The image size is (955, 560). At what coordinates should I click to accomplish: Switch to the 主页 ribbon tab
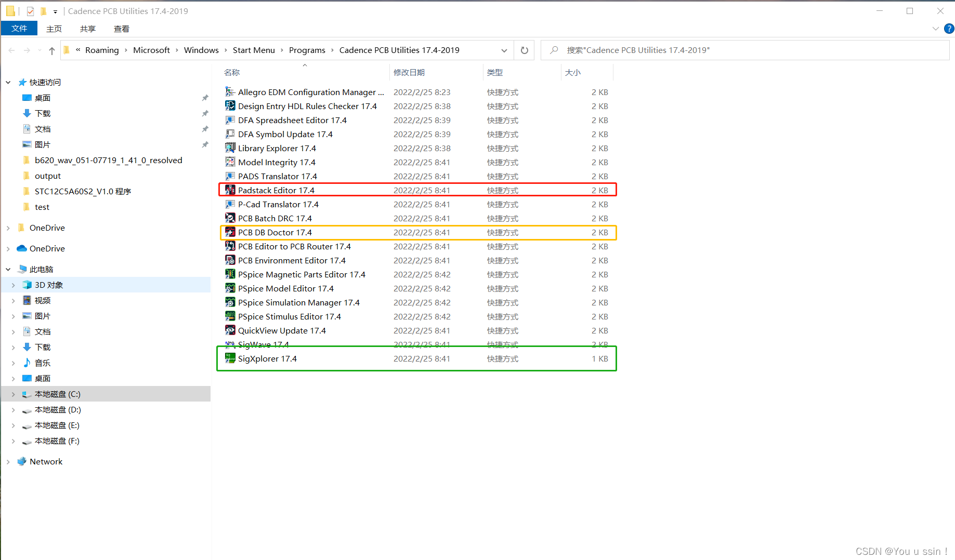(54, 29)
